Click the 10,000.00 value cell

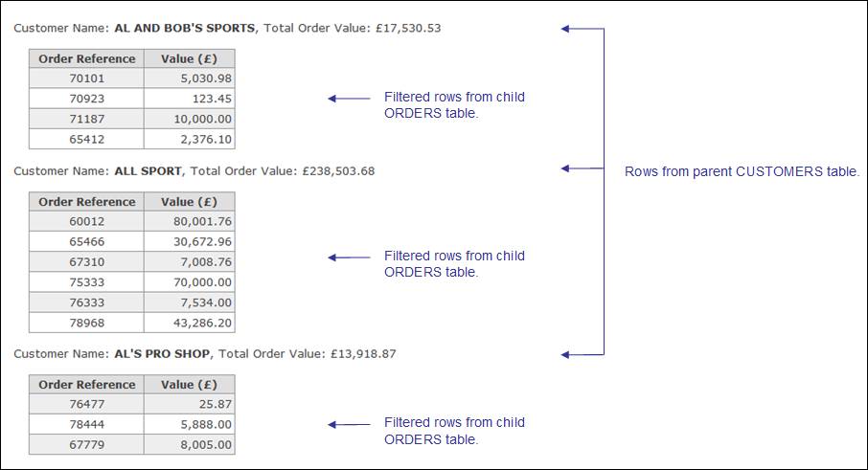(x=189, y=119)
